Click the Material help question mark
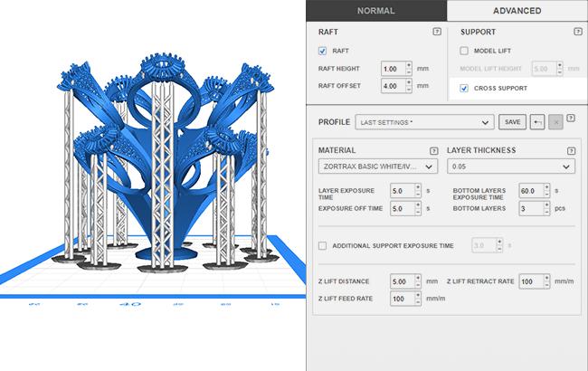This screenshot has height=371, width=588. (x=433, y=150)
